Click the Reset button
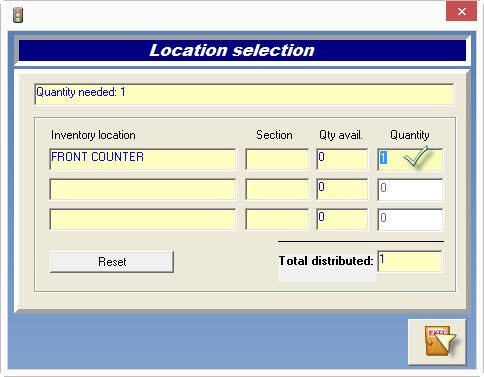484x377 pixels. pos(112,262)
